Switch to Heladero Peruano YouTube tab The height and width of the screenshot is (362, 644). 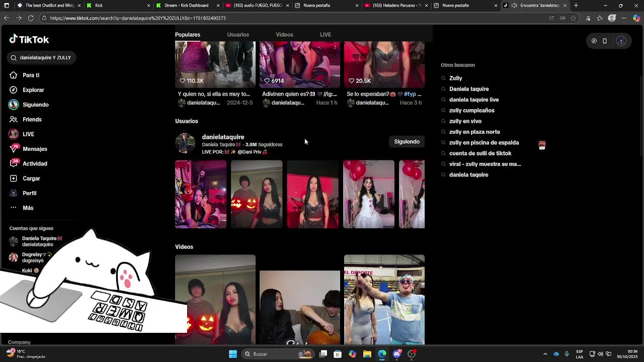pos(396,6)
